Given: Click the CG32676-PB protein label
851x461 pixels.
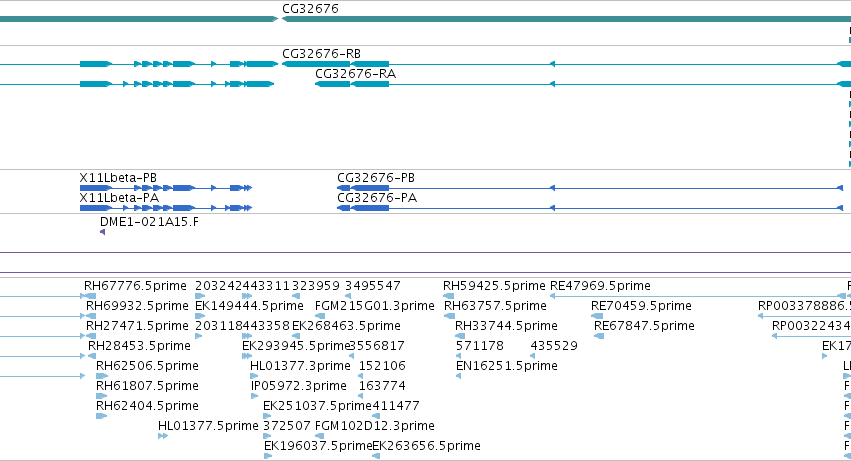Looking at the screenshot, I should tap(376, 178).
